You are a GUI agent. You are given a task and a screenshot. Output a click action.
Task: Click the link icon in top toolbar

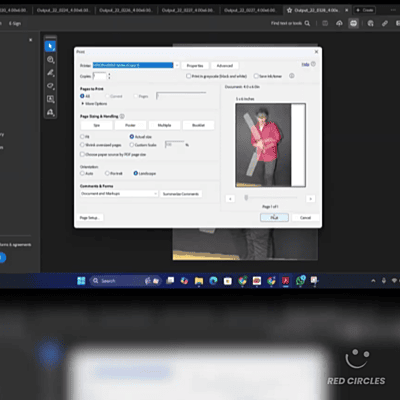tap(385, 23)
